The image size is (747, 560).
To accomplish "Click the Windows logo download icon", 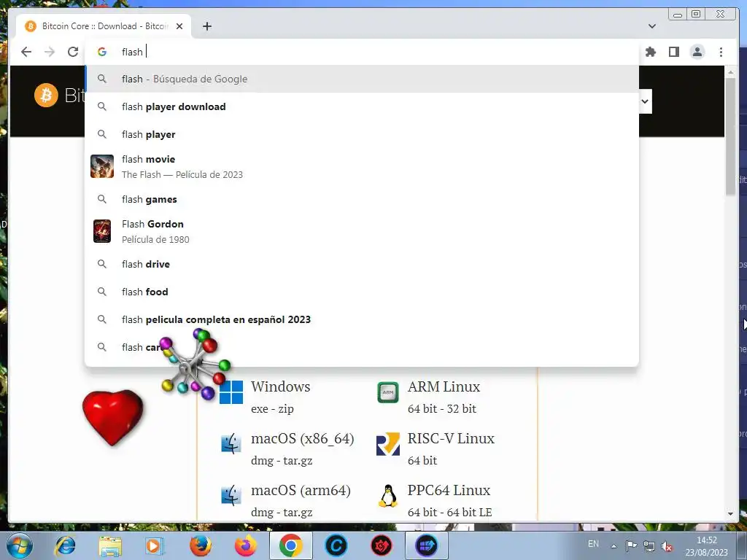I will point(231,392).
